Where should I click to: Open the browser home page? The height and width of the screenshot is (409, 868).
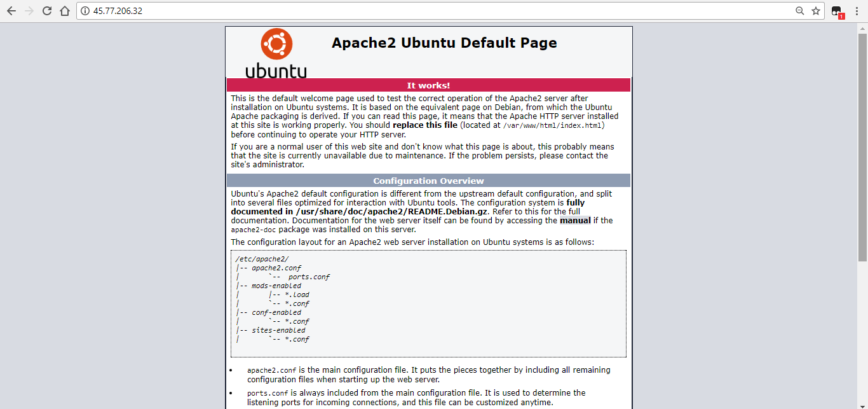(65, 11)
